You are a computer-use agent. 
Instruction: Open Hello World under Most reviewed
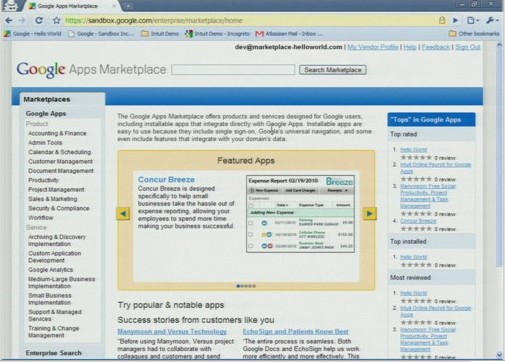[x=413, y=293]
